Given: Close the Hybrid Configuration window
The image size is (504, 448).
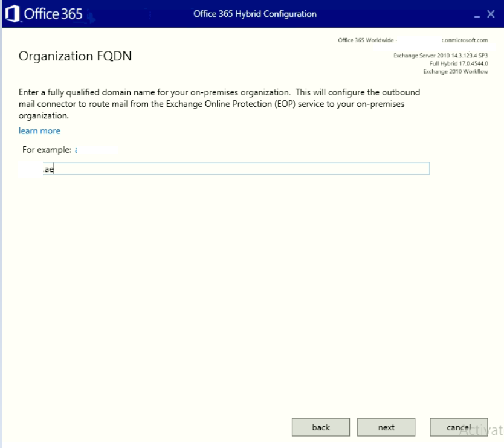Looking at the screenshot, I should (491, 14).
